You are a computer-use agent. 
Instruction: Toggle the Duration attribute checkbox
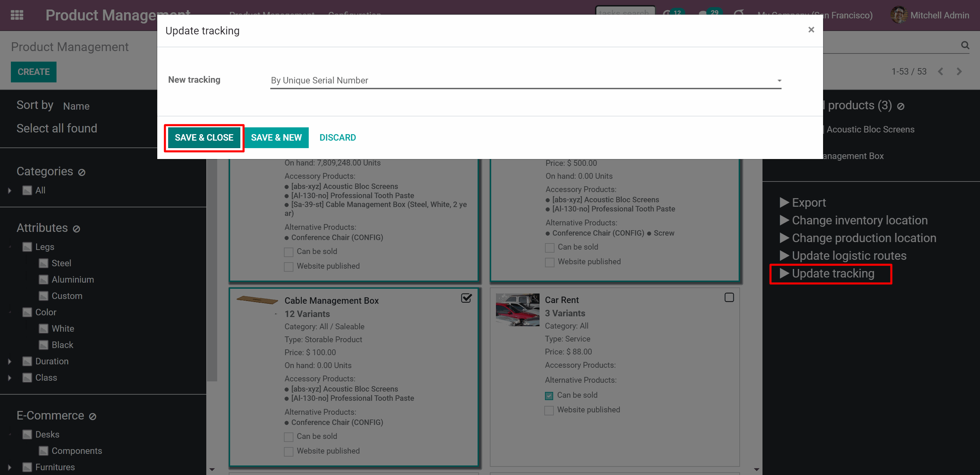(27, 362)
